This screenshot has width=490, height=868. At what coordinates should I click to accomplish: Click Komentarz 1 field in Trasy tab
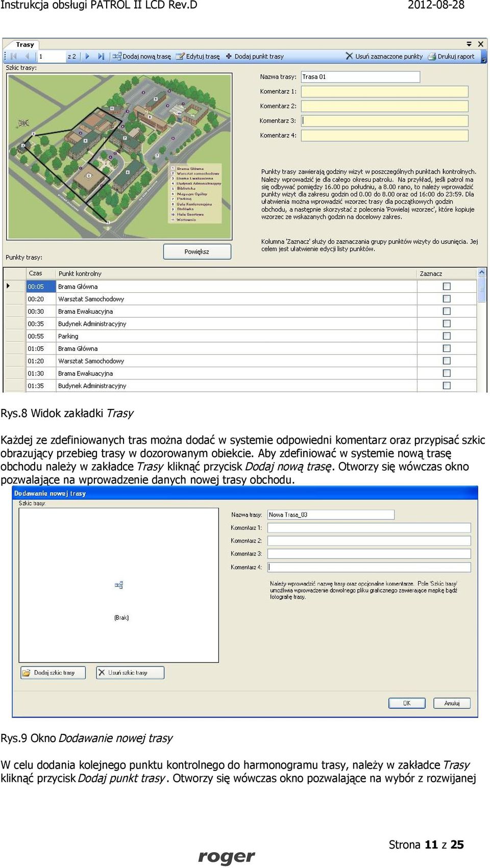pyautogui.click(x=384, y=92)
